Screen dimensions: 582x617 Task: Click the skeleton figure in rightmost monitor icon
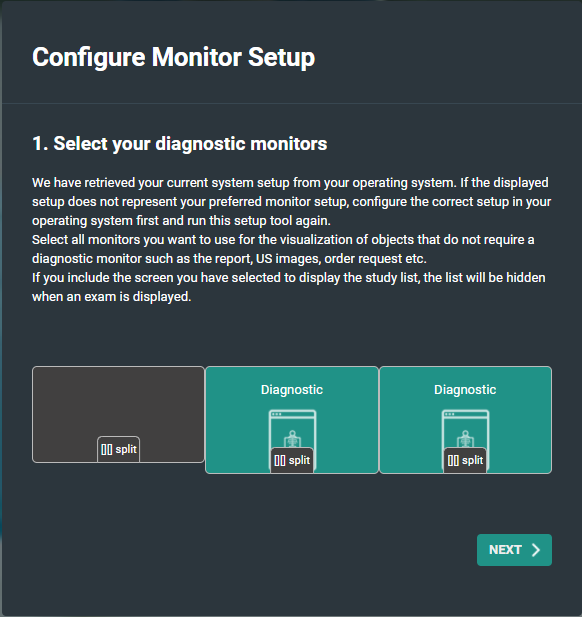465,438
